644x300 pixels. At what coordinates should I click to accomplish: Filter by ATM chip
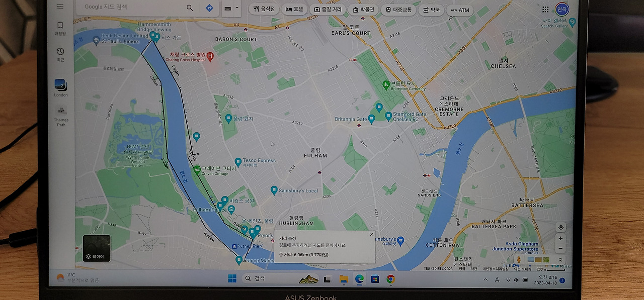pos(460,10)
